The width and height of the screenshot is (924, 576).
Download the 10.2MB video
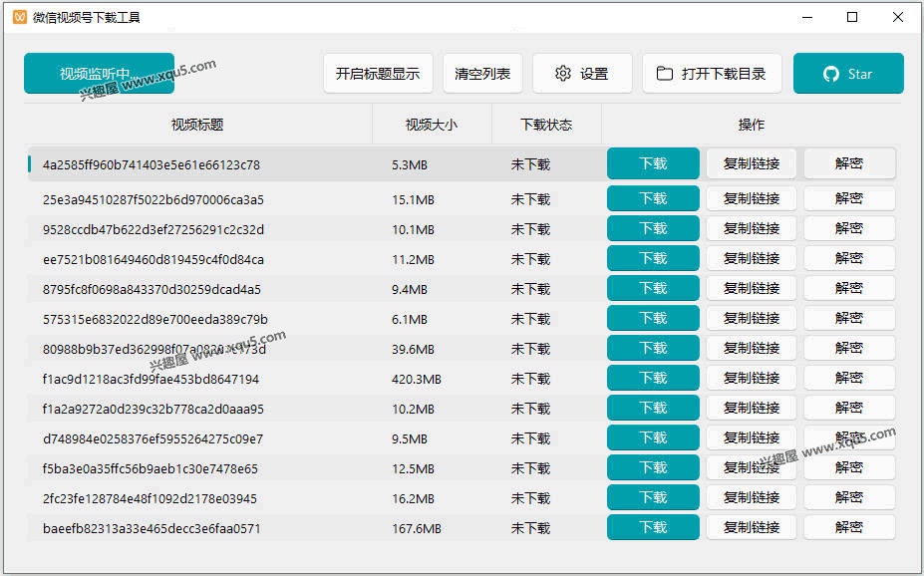coord(653,409)
